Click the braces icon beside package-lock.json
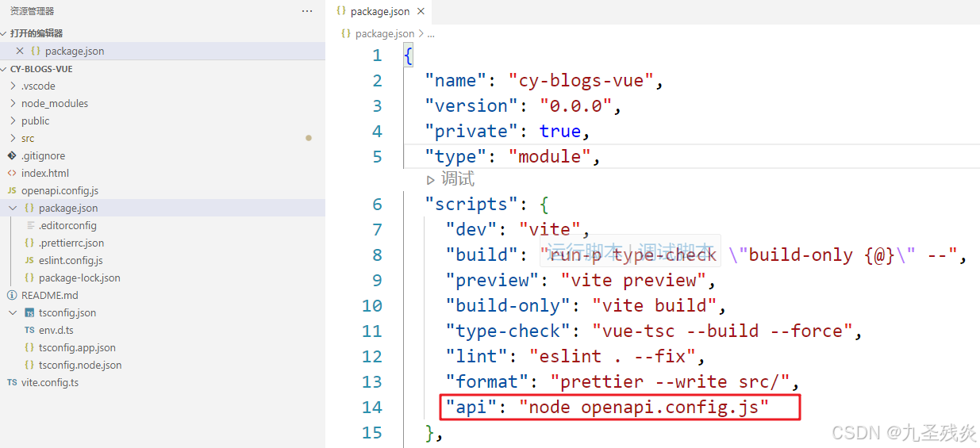Screen dimensions: 980x448 [29, 278]
